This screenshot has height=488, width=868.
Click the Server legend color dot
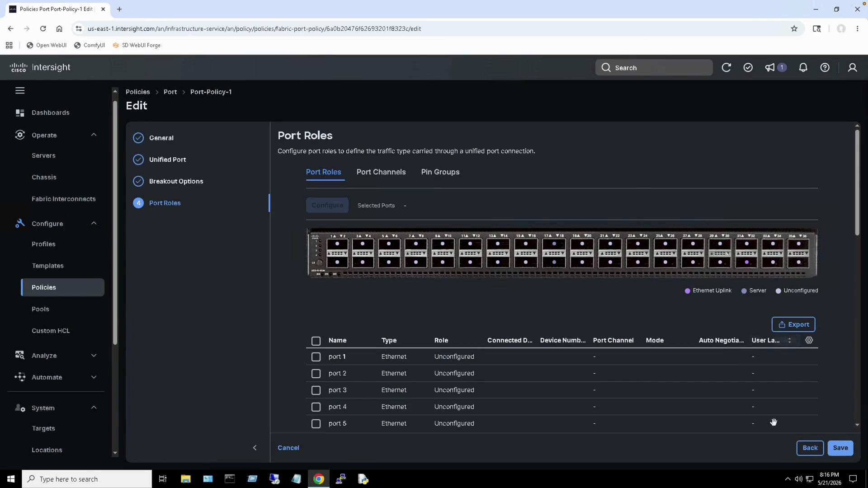744,291
